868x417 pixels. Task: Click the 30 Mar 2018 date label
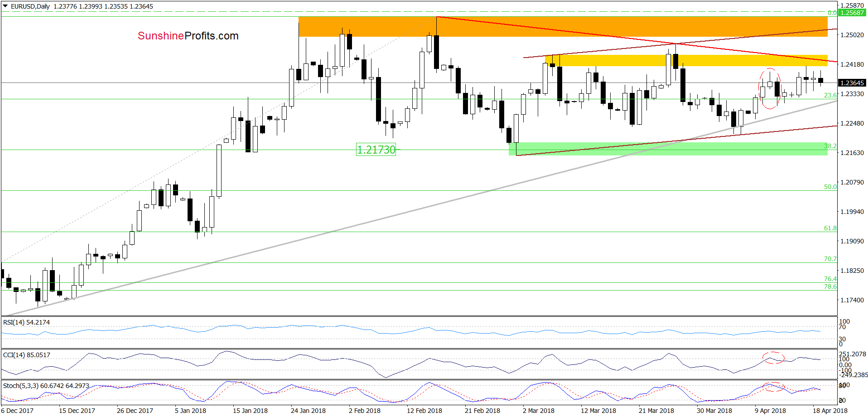click(714, 411)
